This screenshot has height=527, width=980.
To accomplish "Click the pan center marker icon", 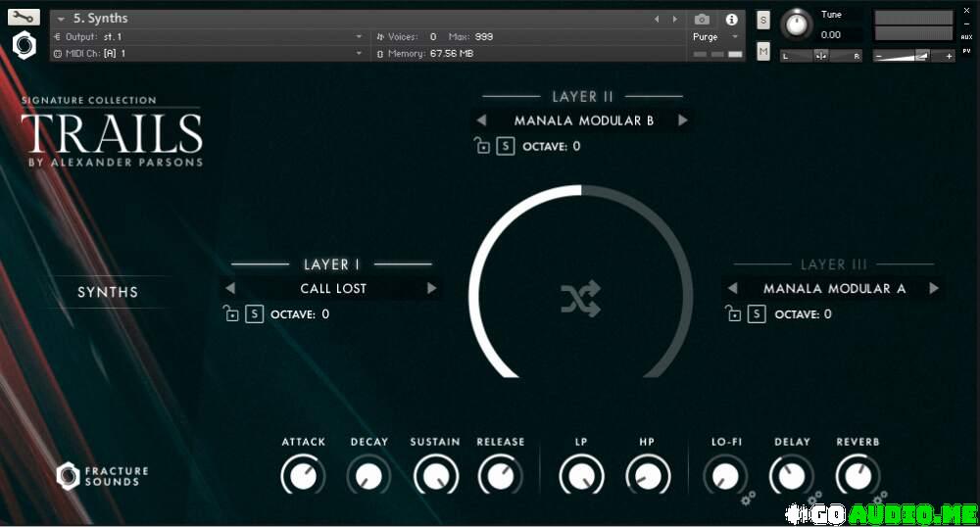I will 820,56.
